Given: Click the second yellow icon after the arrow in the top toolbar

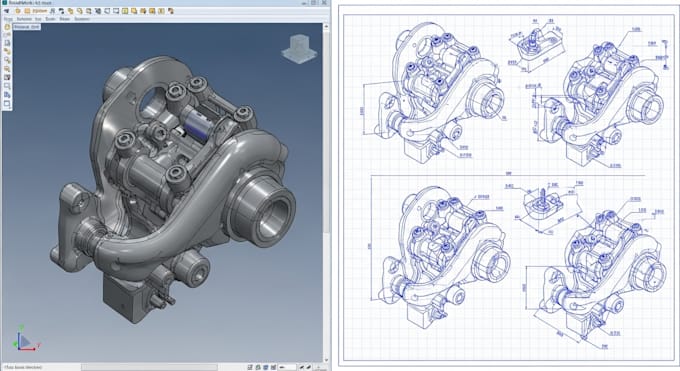Looking at the screenshot, I should 27,11.
